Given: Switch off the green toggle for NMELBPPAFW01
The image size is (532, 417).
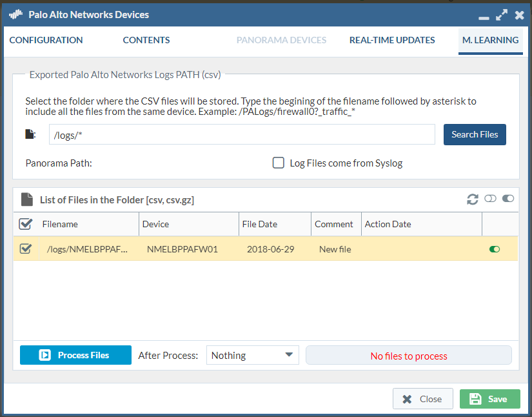Looking at the screenshot, I should pos(495,249).
